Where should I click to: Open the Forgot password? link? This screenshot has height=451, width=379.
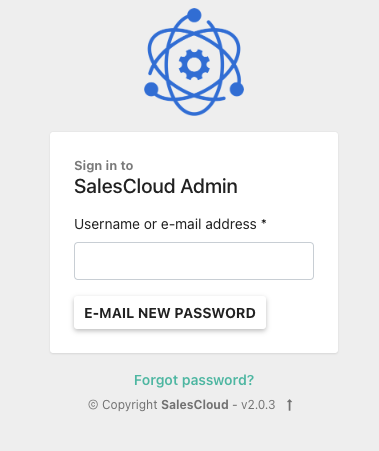(194, 380)
